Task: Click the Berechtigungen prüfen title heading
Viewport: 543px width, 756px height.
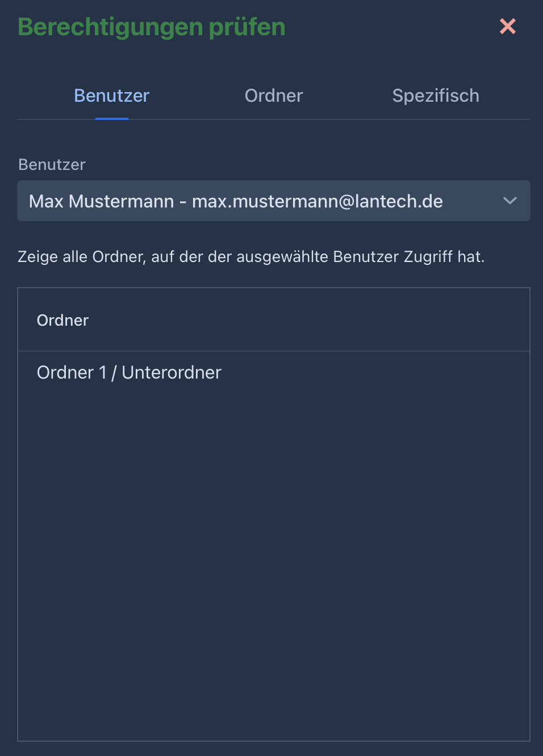Action: point(152,27)
